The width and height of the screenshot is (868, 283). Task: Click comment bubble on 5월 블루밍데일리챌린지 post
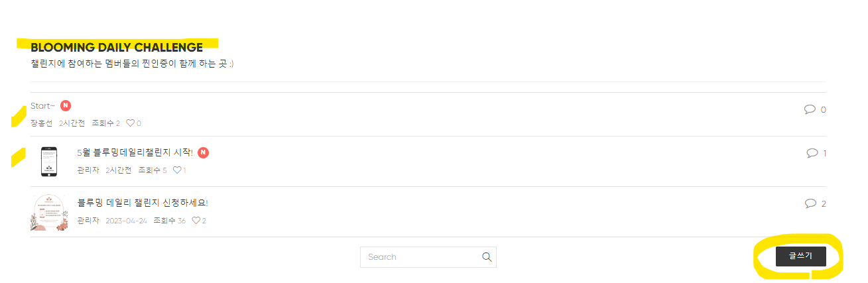tap(812, 153)
